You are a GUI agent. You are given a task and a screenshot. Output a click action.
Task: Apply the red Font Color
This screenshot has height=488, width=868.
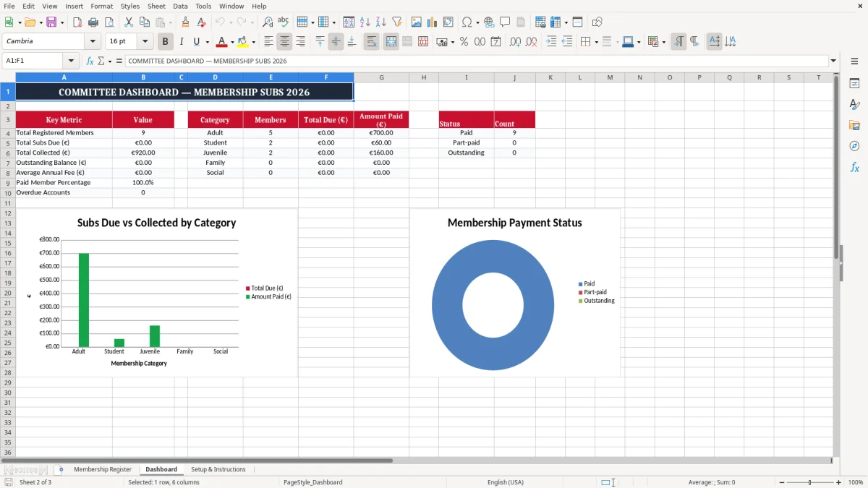[x=223, y=42]
